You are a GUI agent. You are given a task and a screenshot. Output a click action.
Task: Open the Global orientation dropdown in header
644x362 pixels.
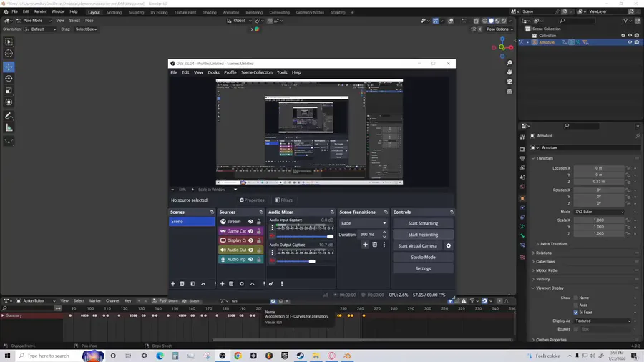pos(239,21)
